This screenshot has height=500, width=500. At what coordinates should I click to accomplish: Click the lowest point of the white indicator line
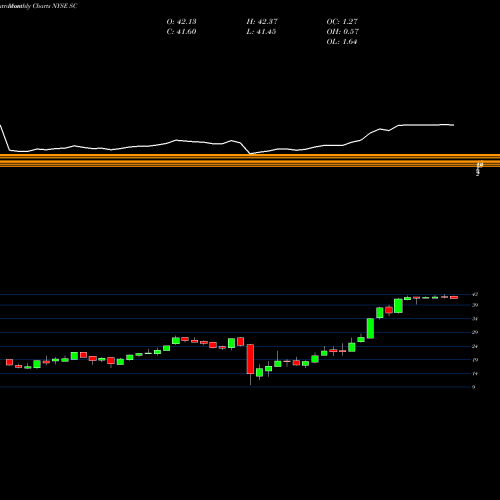[x=250, y=154]
